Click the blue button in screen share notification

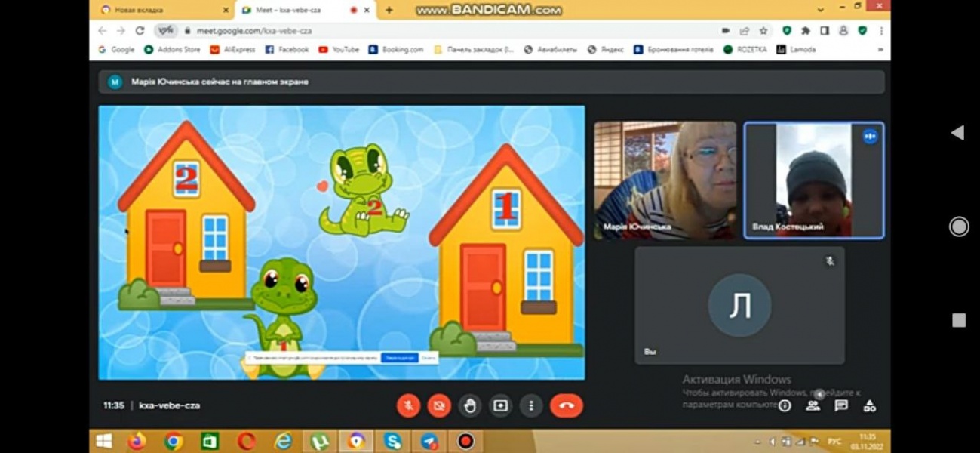tap(399, 357)
